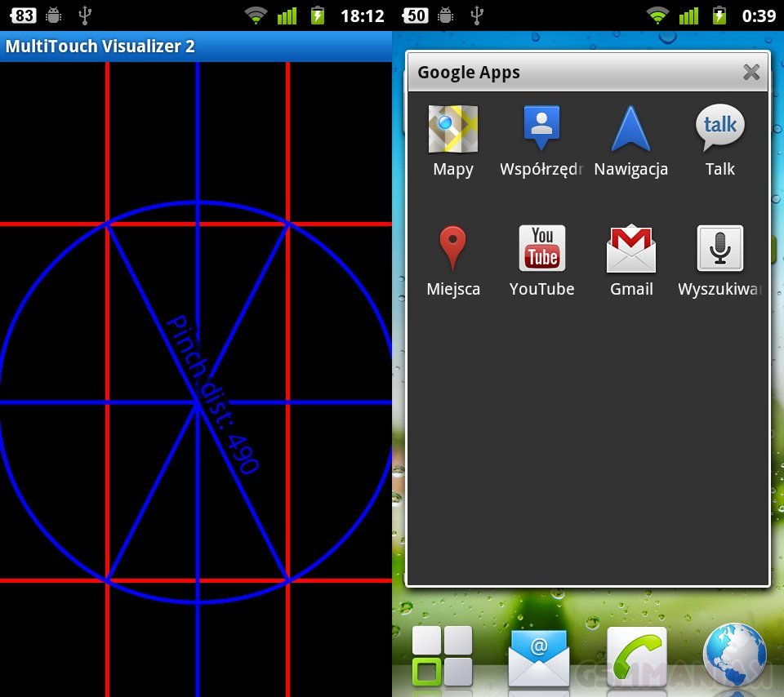Open the email app in dock
This screenshot has width=784, height=697.
pyautogui.click(x=538, y=658)
